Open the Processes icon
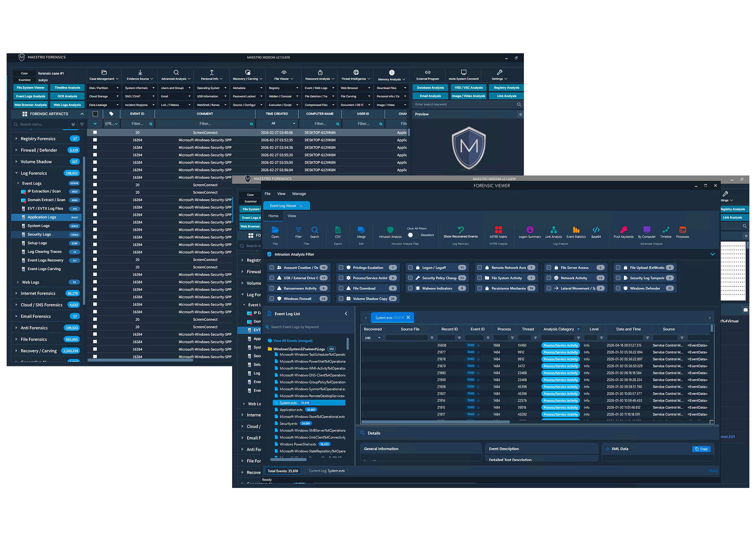 [683, 230]
